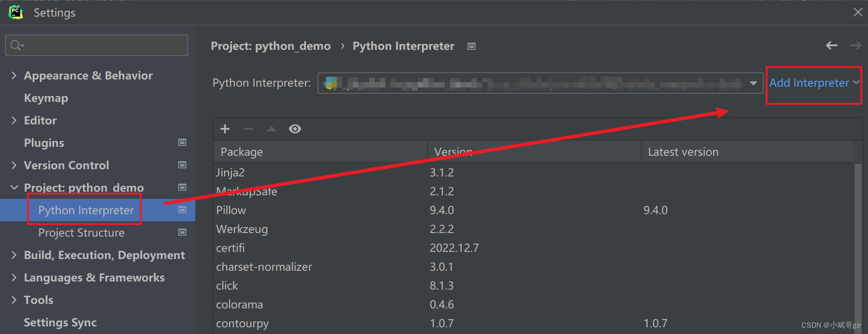Select the Werkzeug package row
Screen dimensions: 868x334
pyautogui.click(x=533, y=229)
